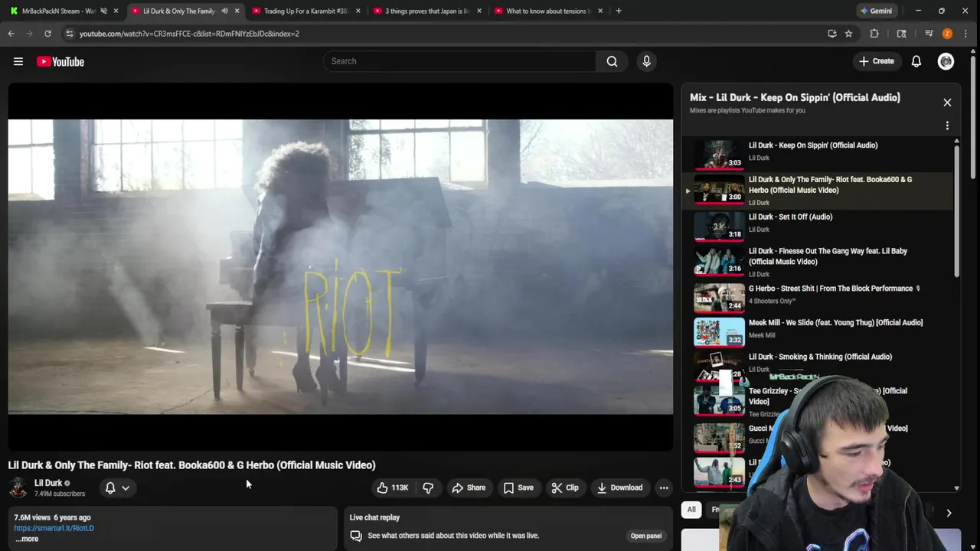Bookmark this page with the star

(848, 34)
